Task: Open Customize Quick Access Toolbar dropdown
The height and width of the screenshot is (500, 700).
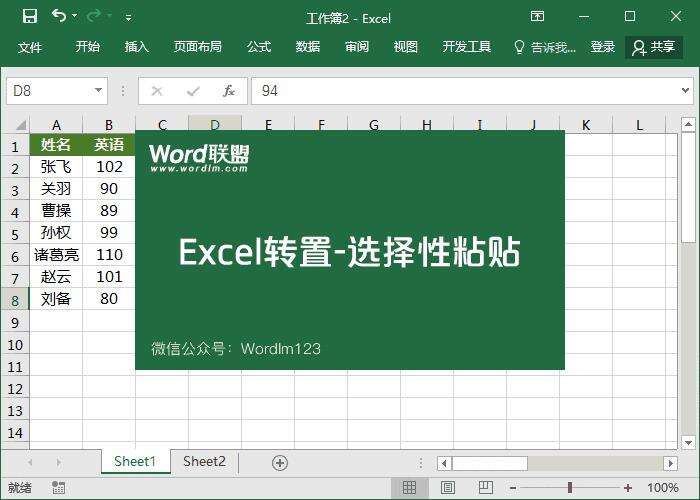Action: pos(128,17)
